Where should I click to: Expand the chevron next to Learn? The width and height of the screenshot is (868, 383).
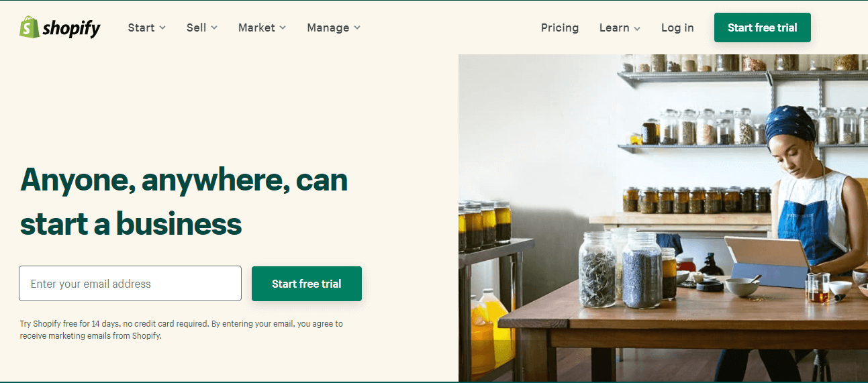click(637, 28)
